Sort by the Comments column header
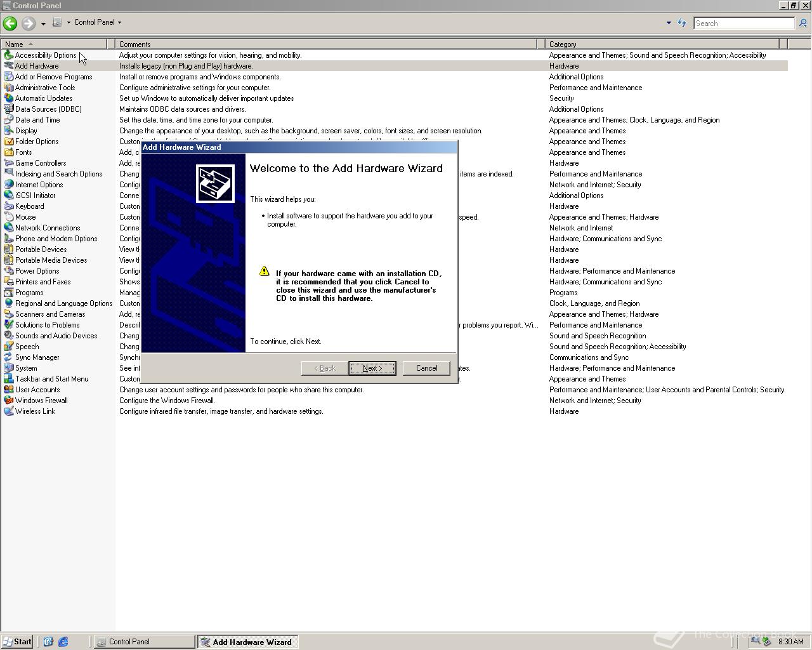This screenshot has width=812, height=650. (326, 44)
